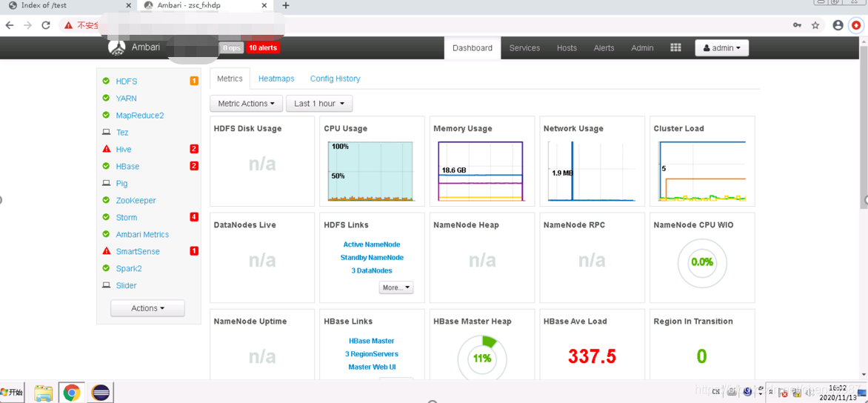The width and height of the screenshot is (868, 403).
Task: Click the NameNode CPU WIO 0.0% gauge
Action: [702, 262]
